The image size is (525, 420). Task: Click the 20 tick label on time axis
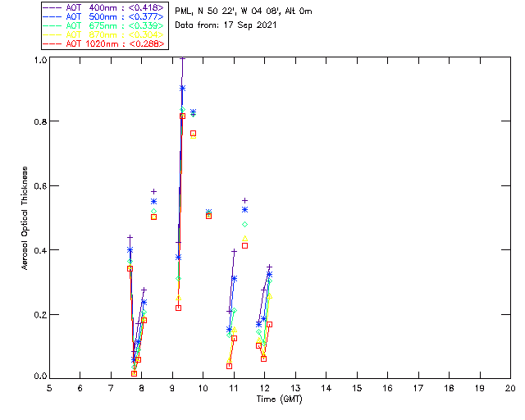[x=510, y=388]
